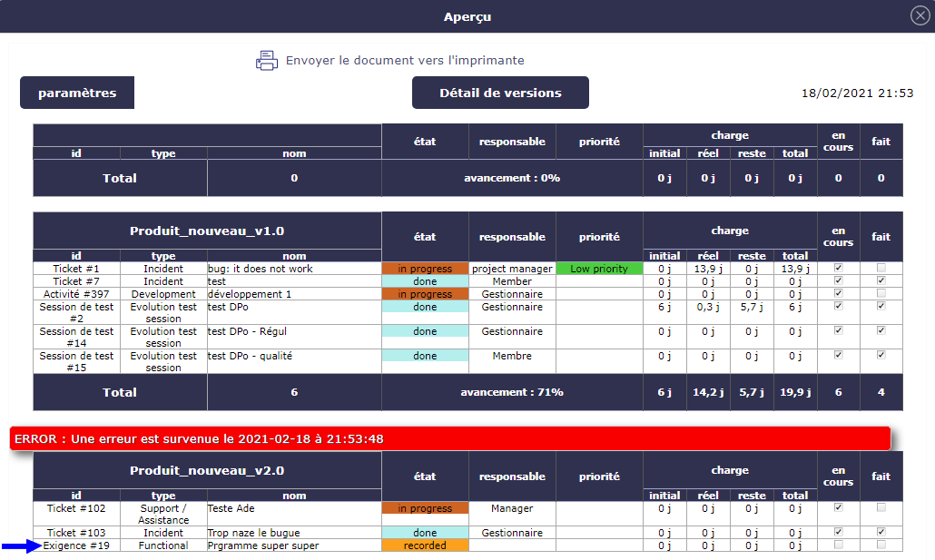Select the Produit_nouveau_v1.0 table header
The height and width of the screenshot is (560, 935).
tap(207, 231)
